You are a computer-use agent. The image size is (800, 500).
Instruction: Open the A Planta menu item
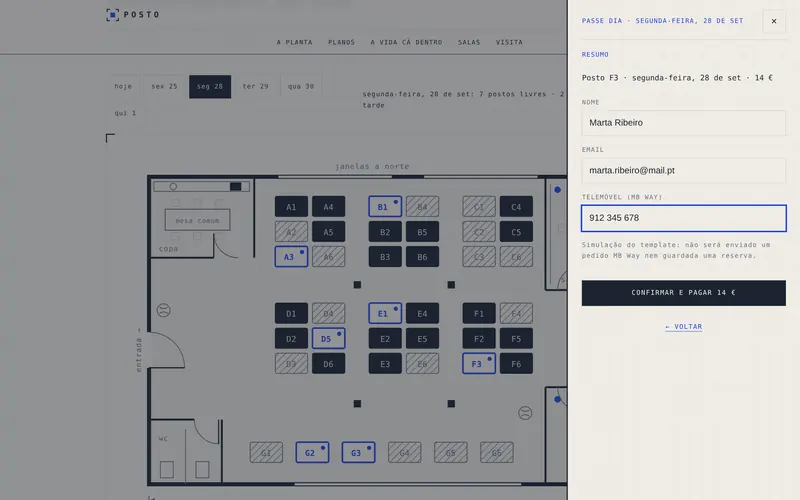294,42
